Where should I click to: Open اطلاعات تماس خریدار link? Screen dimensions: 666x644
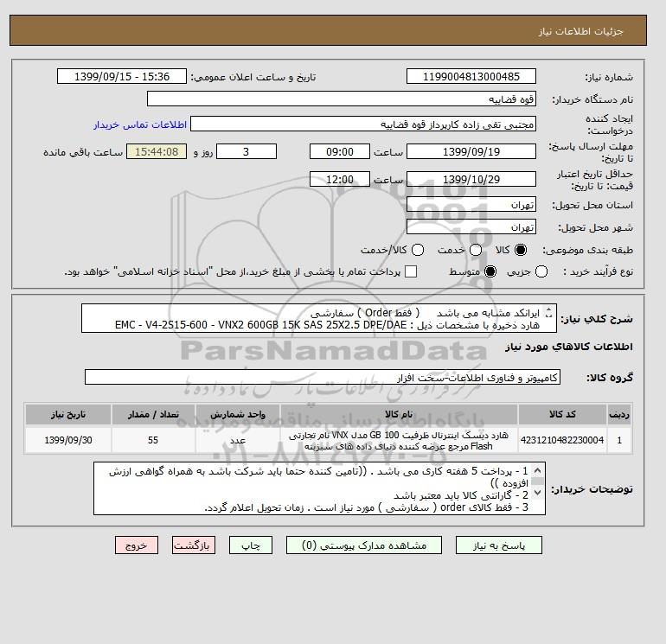(140, 124)
